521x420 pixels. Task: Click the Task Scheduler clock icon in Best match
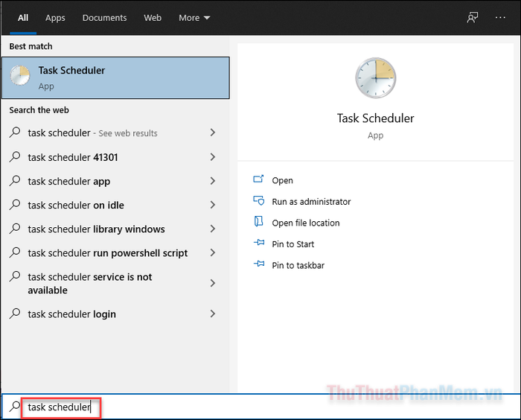coord(20,75)
